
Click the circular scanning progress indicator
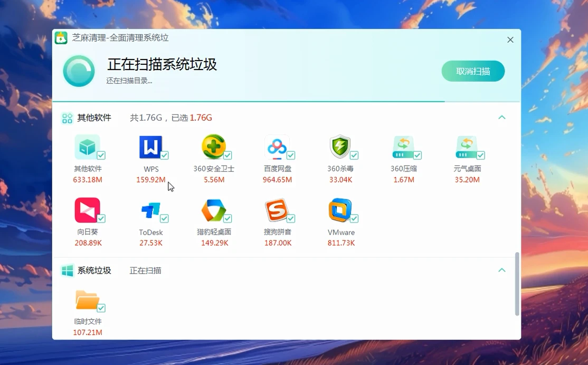tap(79, 71)
